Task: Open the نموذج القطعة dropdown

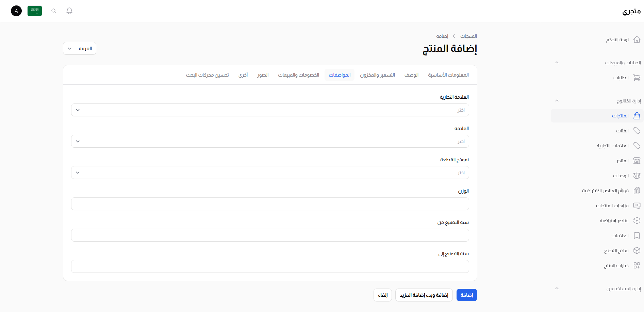Action: 270,173
